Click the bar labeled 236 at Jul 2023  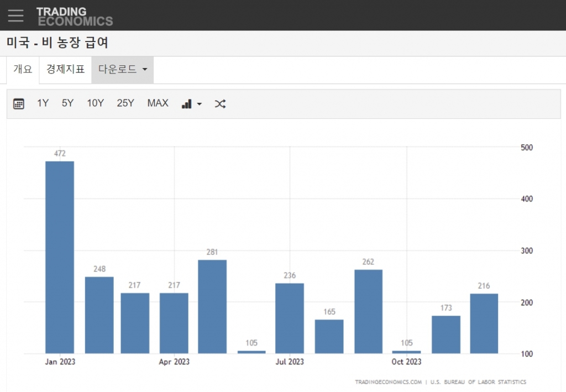(290, 318)
